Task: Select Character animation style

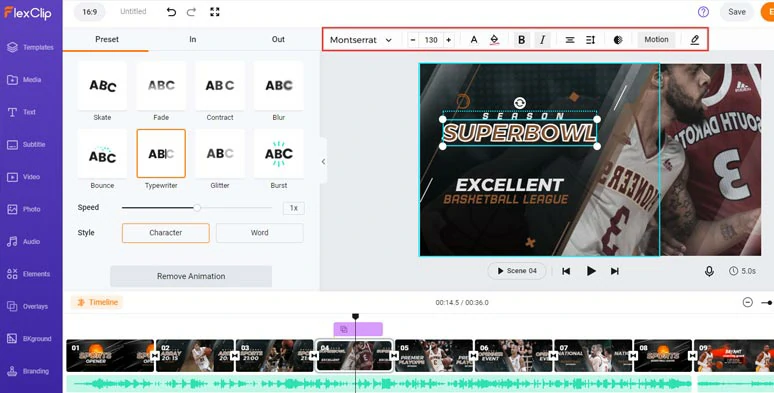Action: [166, 233]
